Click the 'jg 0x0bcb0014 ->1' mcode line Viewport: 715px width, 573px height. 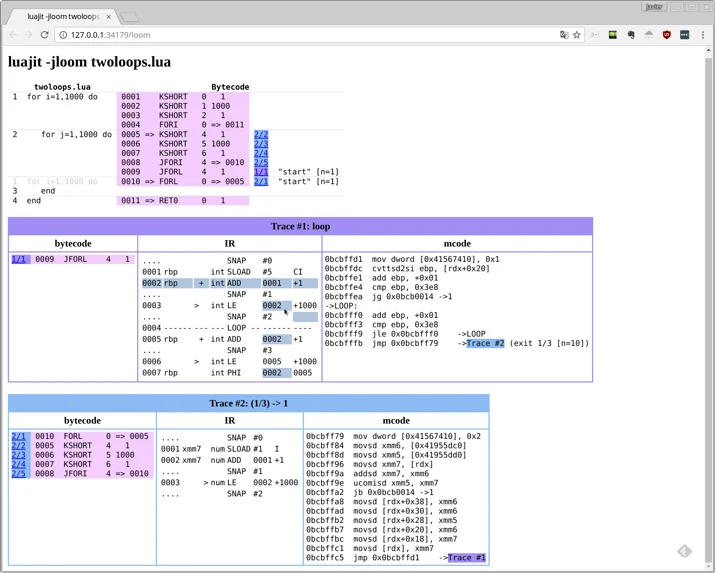(412, 297)
